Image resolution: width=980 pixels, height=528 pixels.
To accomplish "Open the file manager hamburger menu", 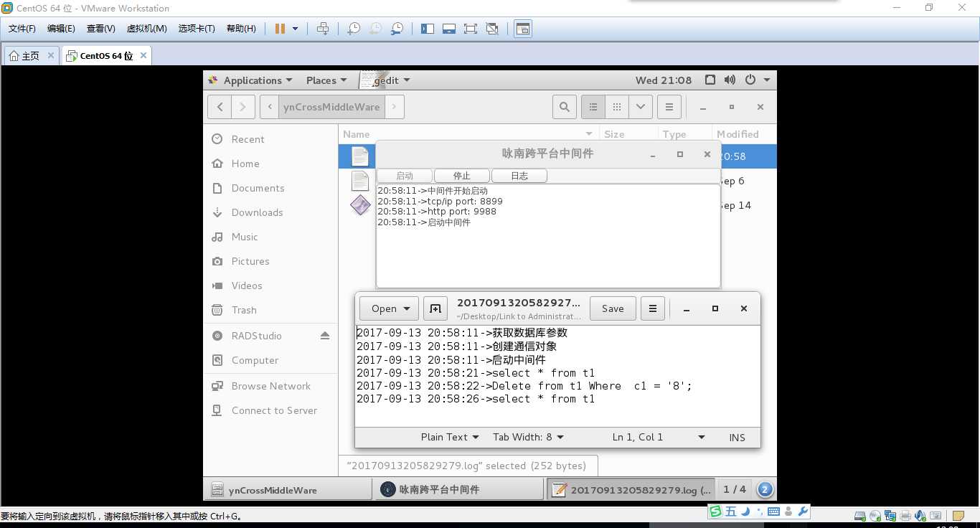I will [669, 107].
